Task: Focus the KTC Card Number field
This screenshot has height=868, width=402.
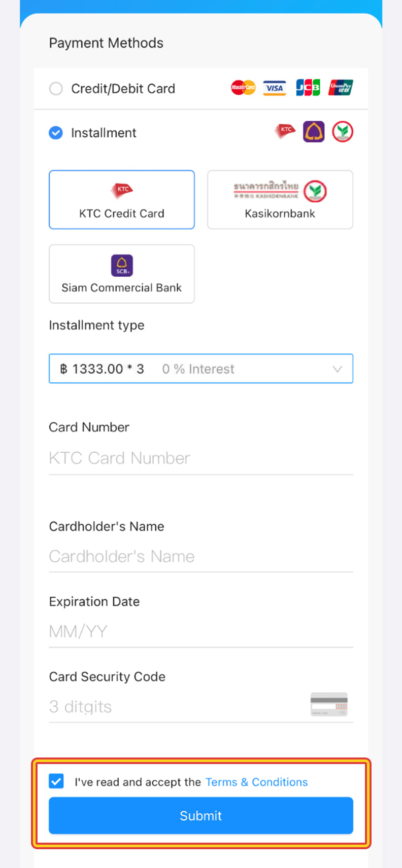Action: [x=200, y=458]
